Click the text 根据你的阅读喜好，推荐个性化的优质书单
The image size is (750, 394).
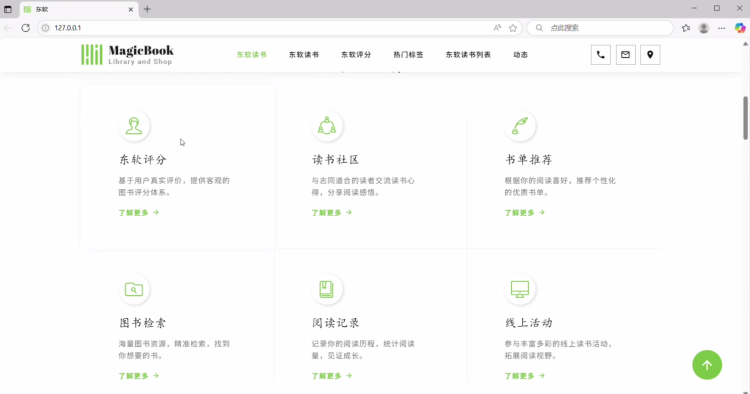click(x=560, y=186)
